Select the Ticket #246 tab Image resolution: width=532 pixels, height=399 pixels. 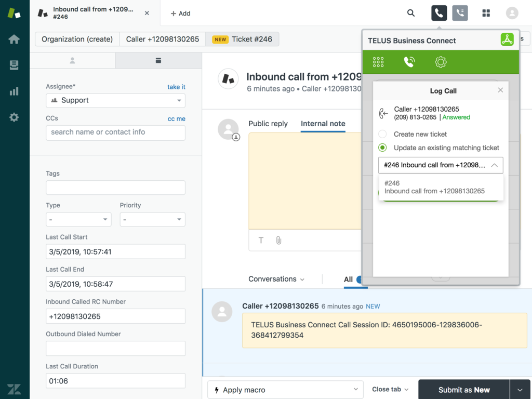[x=242, y=39]
